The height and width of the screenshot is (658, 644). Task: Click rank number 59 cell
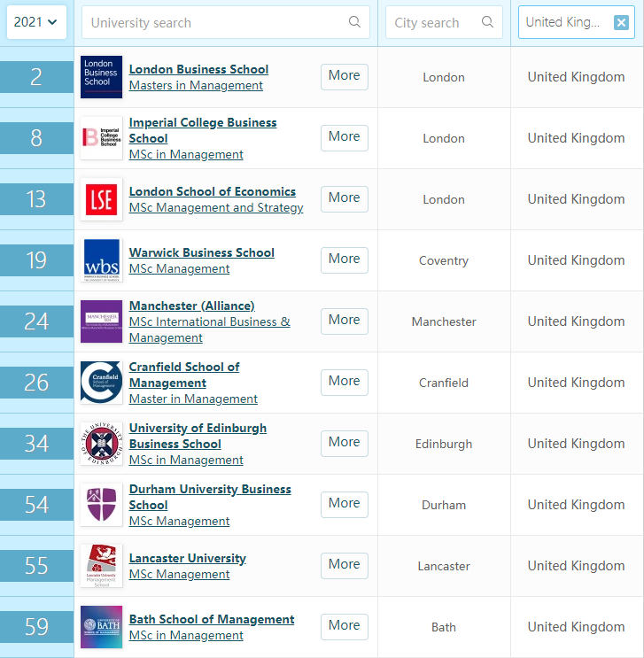(36, 626)
